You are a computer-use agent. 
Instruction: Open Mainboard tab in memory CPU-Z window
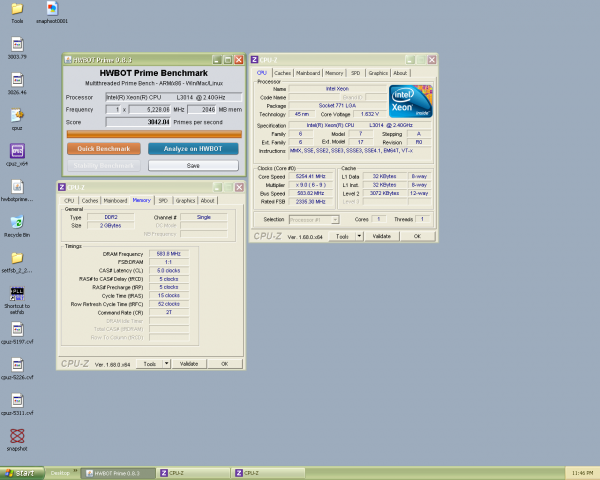tap(115, 201)
